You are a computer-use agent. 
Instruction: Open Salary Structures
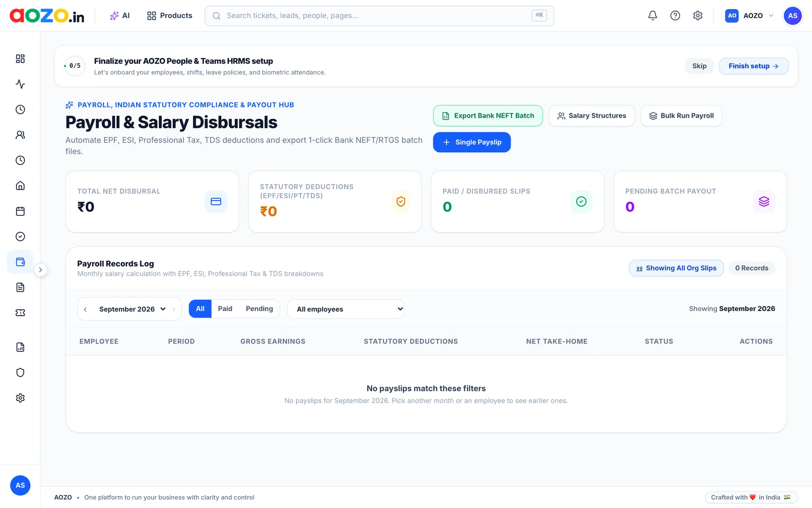click(592, 116)
